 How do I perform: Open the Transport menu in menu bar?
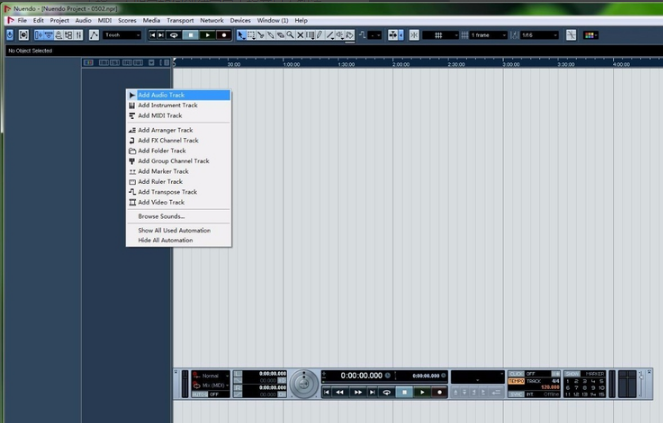point(180,20)
